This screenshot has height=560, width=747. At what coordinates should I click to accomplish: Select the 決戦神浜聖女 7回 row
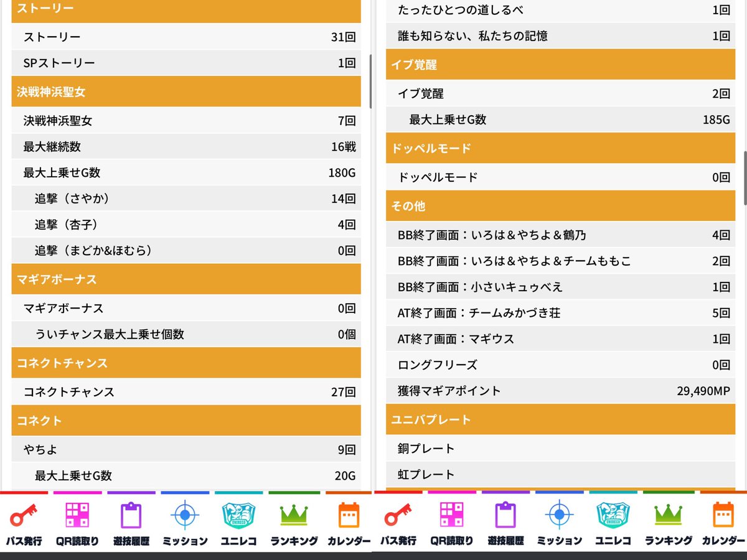pos(186,121)
